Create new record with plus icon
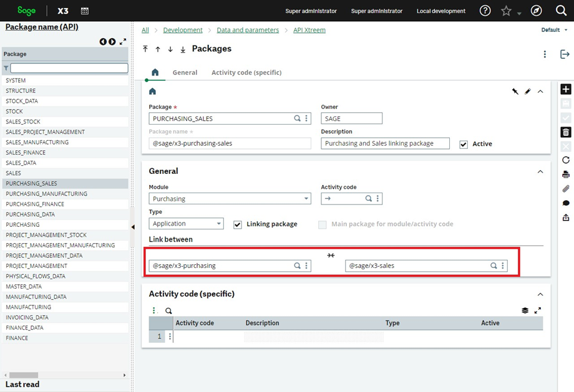The image size is (574, 392). click(x=566, y=89)
